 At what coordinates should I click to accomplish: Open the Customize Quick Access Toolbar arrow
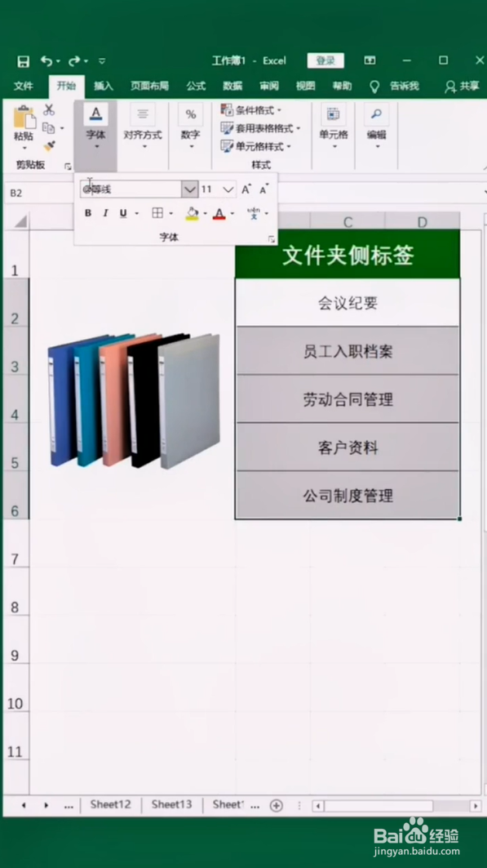tap(102, 61)
